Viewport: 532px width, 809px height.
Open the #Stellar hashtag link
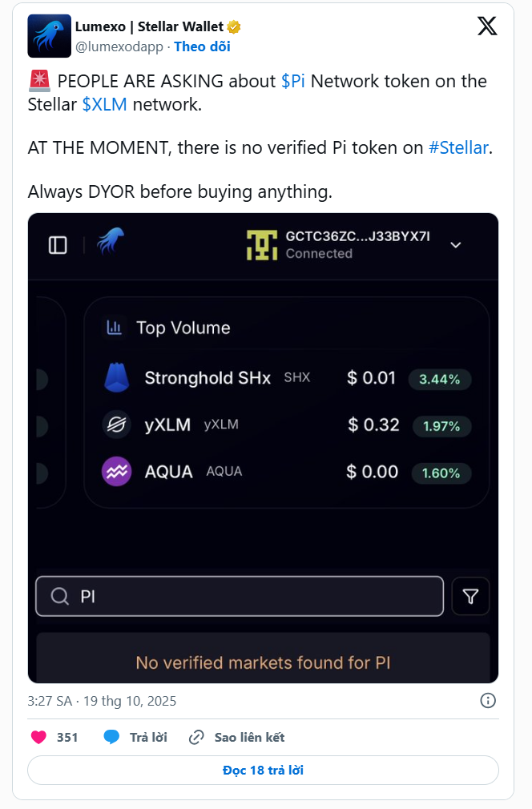click(x=458, y=148)
